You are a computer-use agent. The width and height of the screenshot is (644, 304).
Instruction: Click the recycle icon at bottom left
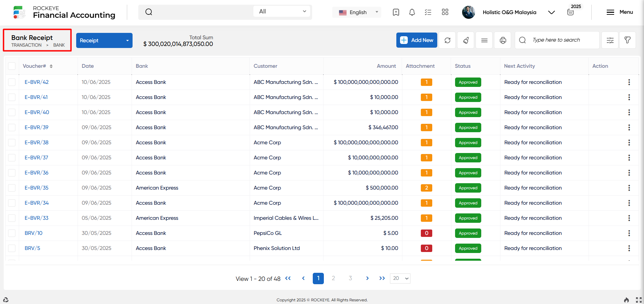pyautogui.click(x=6, y=300)
